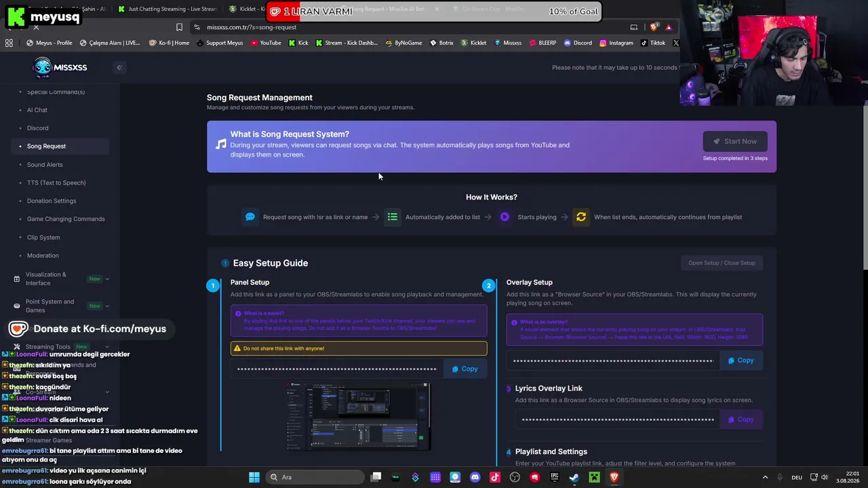Expand the Streaming Tools section

(x=107, y=346)
